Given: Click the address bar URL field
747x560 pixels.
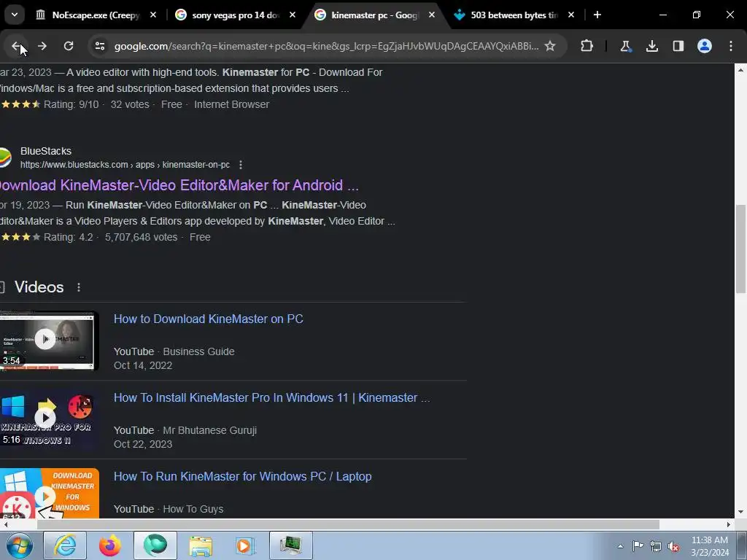Looking at the screenshot, I should (326, 46).
